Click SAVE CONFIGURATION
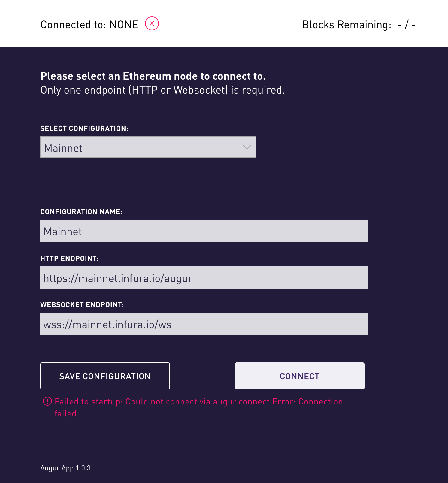 pos(105,376)
